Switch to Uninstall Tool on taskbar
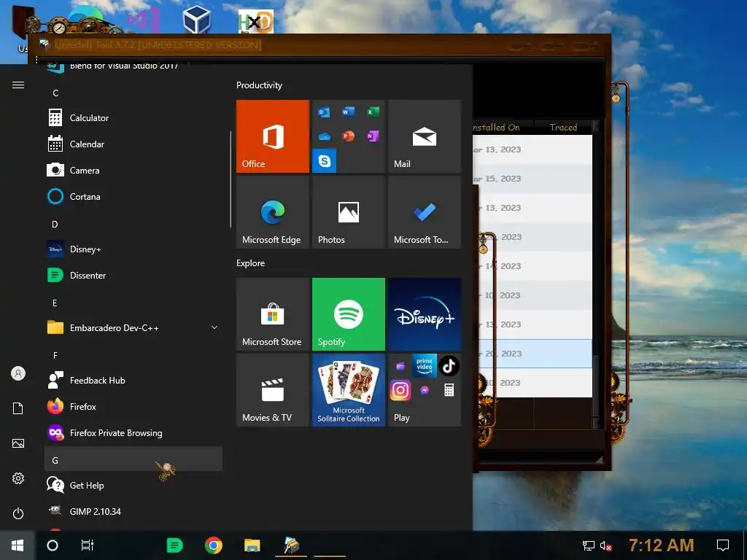747x560 pixels. tap(291, 545)
